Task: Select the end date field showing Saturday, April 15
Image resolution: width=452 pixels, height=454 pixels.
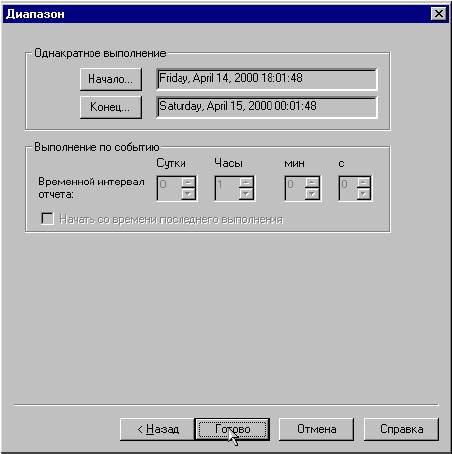Action: coord(267,107)
